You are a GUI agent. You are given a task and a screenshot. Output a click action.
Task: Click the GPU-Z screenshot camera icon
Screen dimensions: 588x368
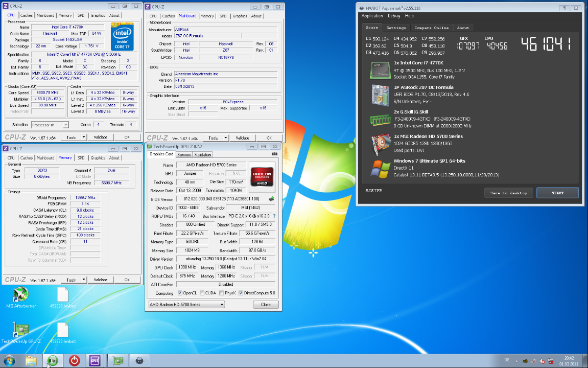click(x=274, y=154)
